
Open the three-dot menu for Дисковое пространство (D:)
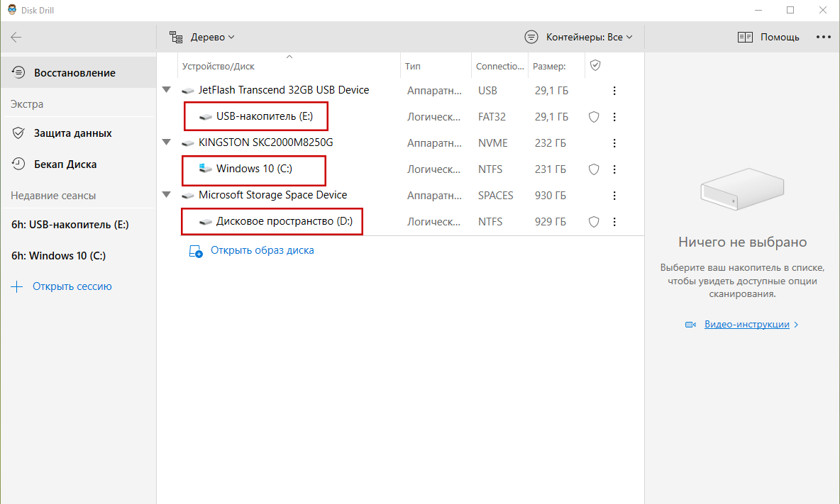614,221
